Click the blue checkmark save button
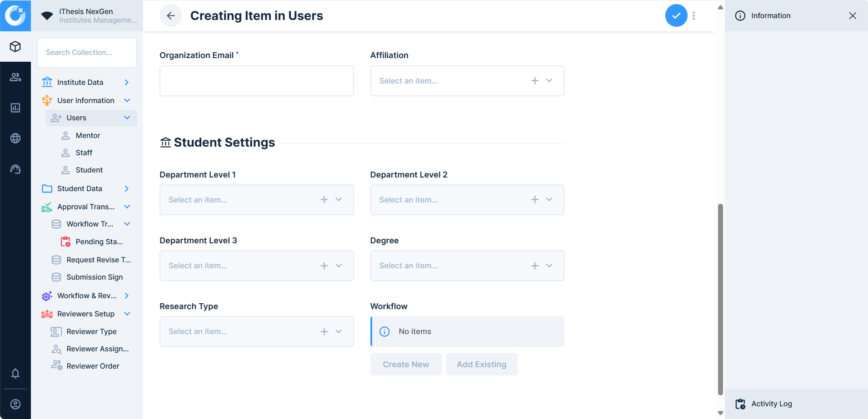The height and width of the screenshot is (419, 868). (x=676, y=16)
